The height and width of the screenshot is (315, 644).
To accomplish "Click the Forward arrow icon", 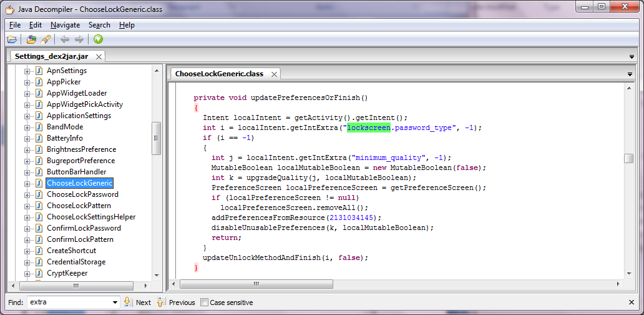I will 79,39.
